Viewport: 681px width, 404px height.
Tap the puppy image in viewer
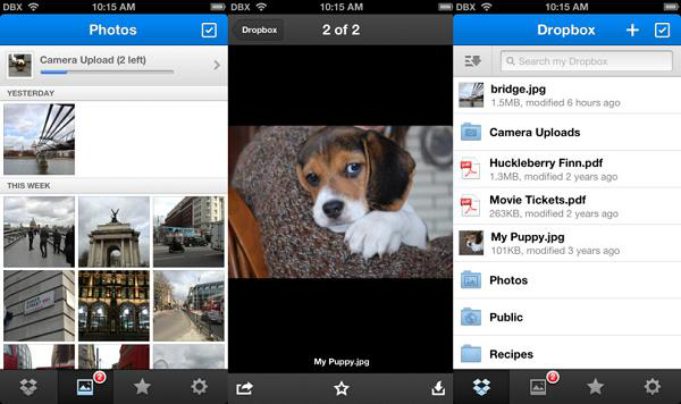coord(340,202)
